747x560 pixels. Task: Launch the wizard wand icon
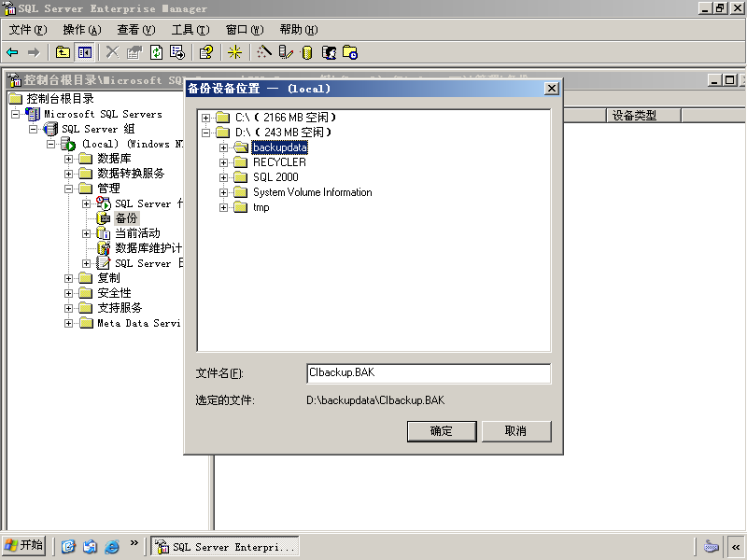[x=264, y=52]
